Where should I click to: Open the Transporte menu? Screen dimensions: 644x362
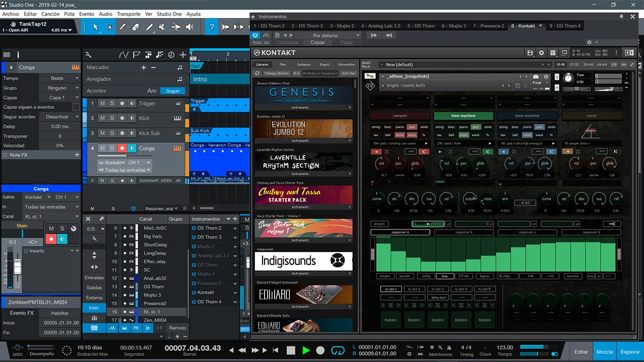click(x=129, y=13)
